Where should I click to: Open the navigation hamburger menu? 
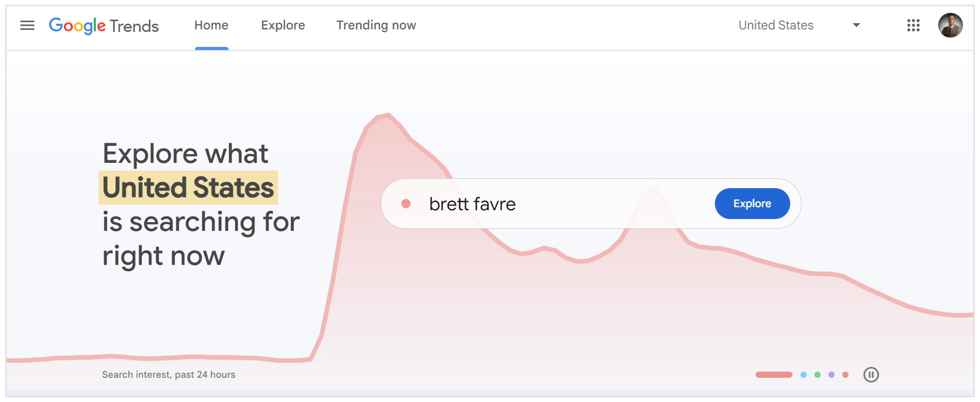(27, 25)
